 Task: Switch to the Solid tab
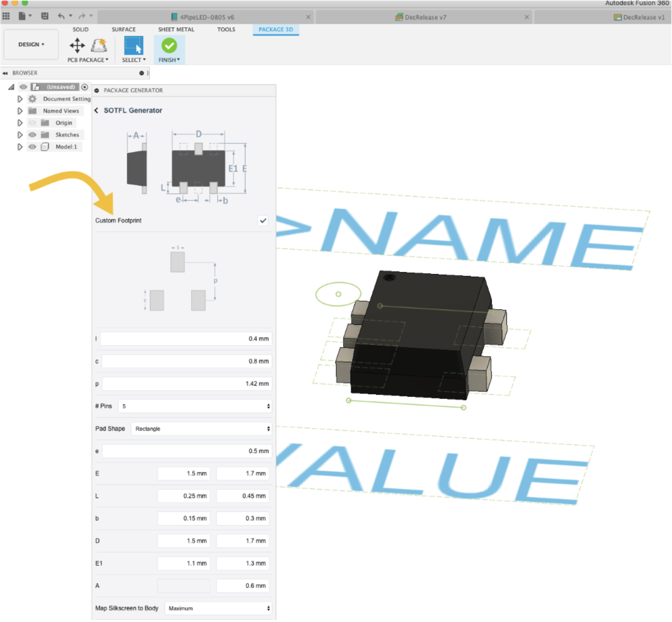coord(81,30)
